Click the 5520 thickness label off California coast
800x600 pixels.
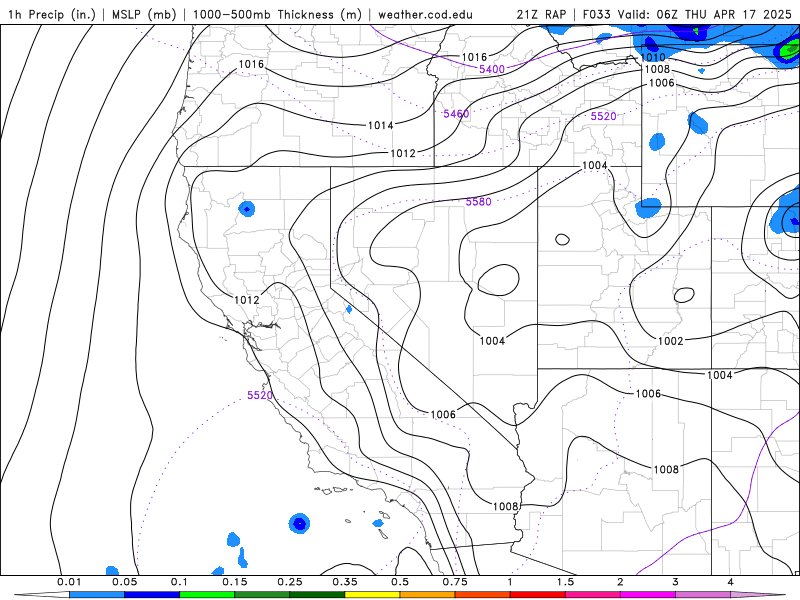click(260, 395)
